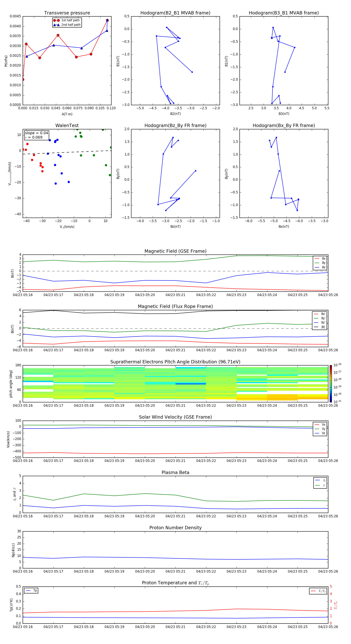The height and width of the screenshot is (644, 351).
Task: Click the Bz legend entry in GSE plot
Action: point(320,267)
